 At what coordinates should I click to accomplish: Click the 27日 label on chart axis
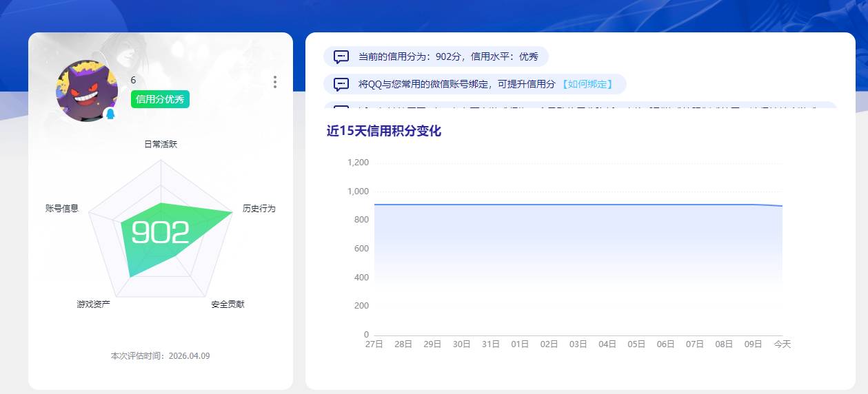tap(374, 344)
